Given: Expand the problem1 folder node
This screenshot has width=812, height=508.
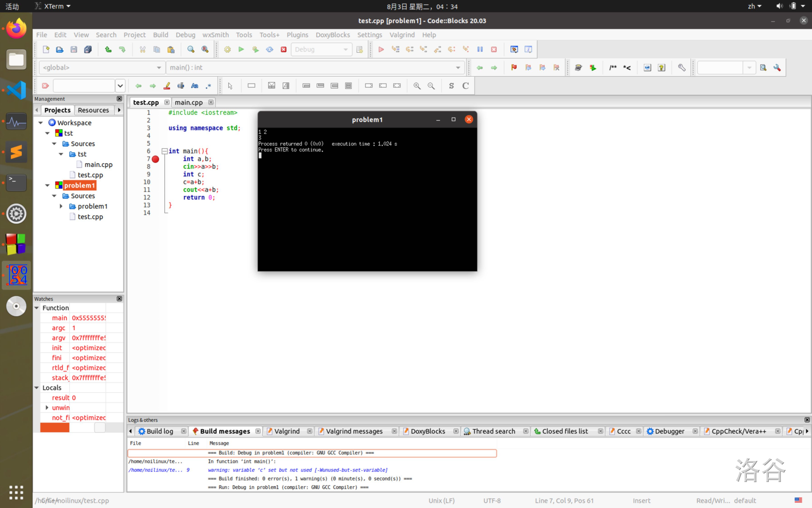Looking at the screenshot, I should pyautogui.click(x=61, y=206).
